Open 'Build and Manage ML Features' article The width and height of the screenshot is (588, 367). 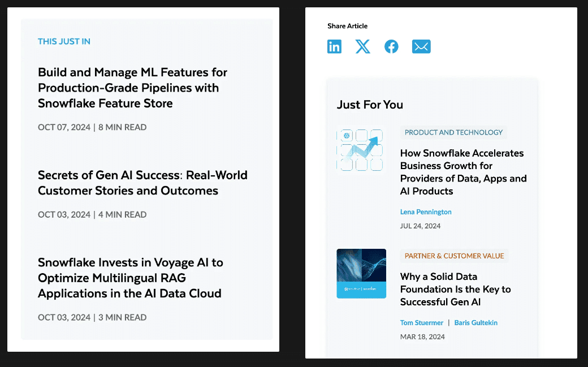[x=132, y=88]
